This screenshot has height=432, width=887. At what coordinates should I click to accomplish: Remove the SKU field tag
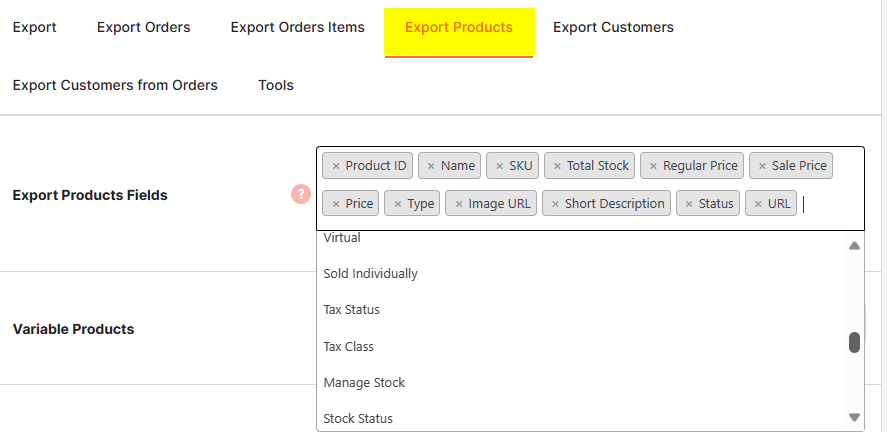pos(499,166)
